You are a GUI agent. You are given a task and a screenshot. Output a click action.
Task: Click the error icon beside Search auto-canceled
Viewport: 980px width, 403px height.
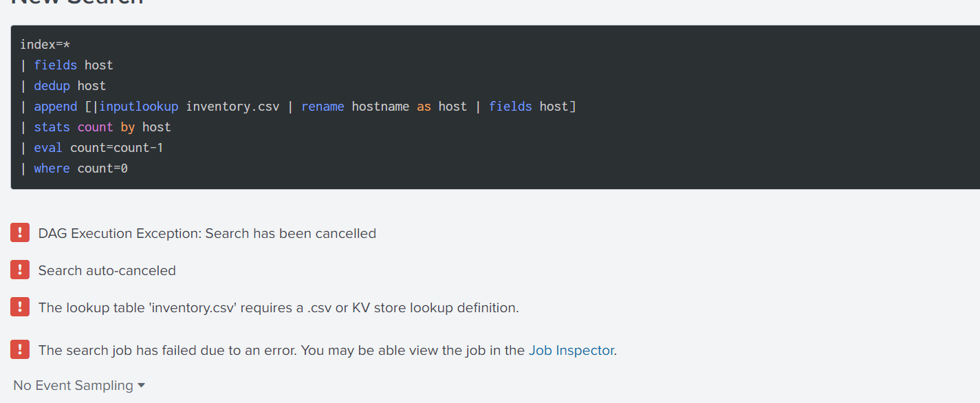pos(20,270)
